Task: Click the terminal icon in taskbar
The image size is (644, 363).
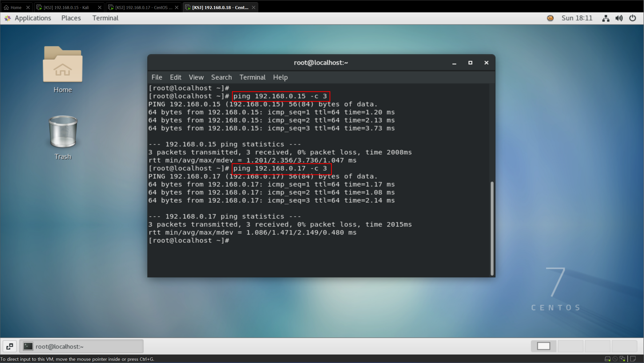Action: click(28, 346)
